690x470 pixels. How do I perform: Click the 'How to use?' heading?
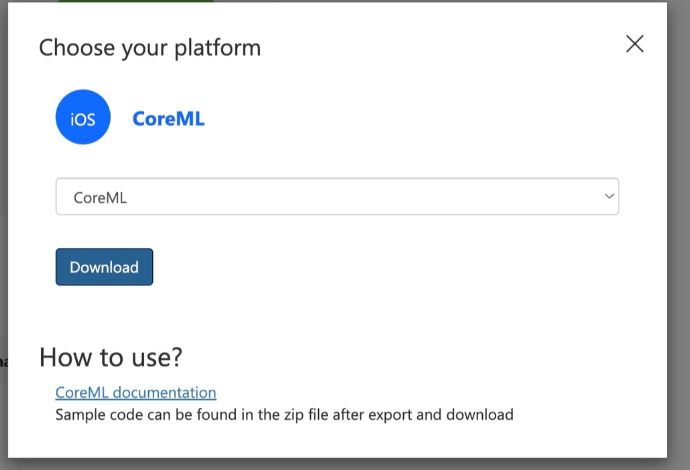(111, 357)
